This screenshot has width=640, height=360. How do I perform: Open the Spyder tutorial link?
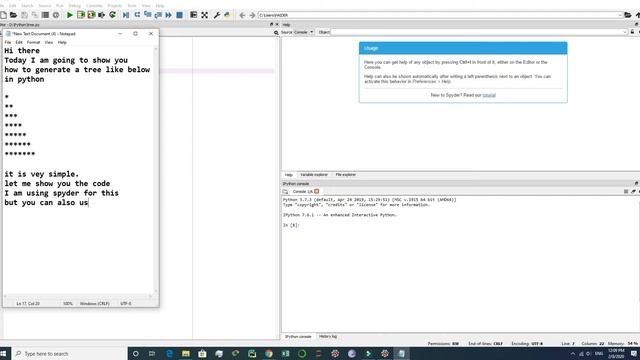coord(489,95)
